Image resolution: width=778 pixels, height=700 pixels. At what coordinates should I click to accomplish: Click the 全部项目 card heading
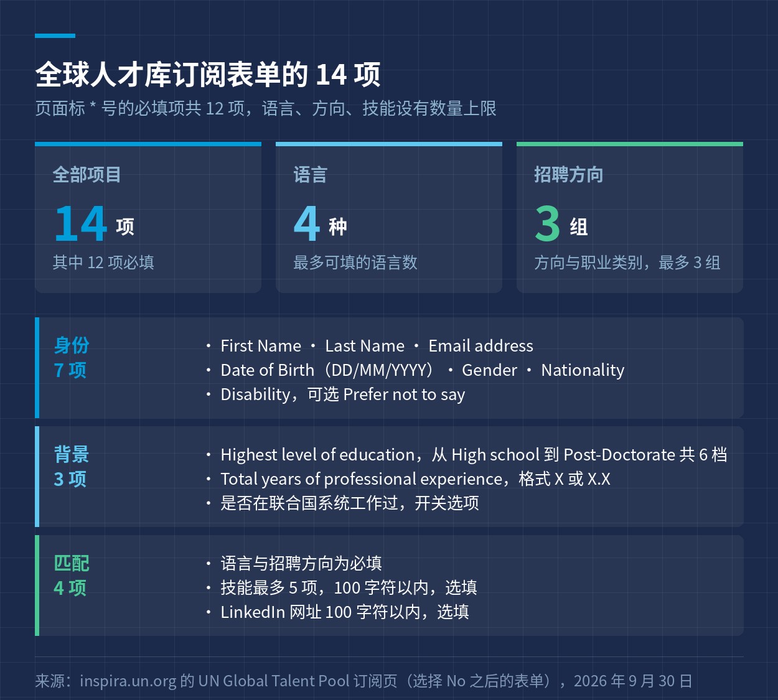(87, 174)
